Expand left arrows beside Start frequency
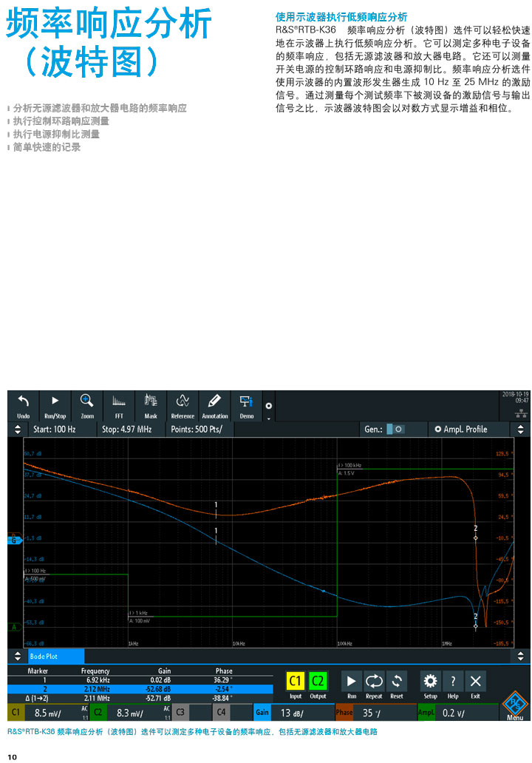This screenshot has height=763, width=532. click(18, 429)
